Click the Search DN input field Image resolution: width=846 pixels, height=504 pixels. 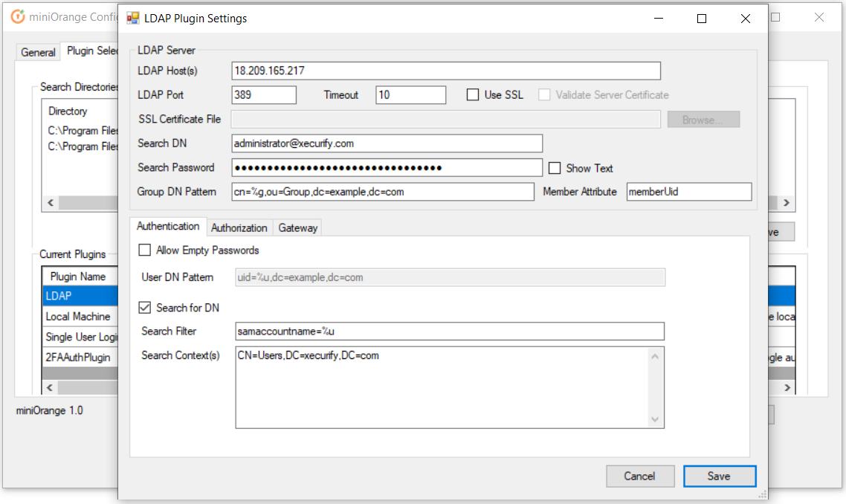point(387,143)
